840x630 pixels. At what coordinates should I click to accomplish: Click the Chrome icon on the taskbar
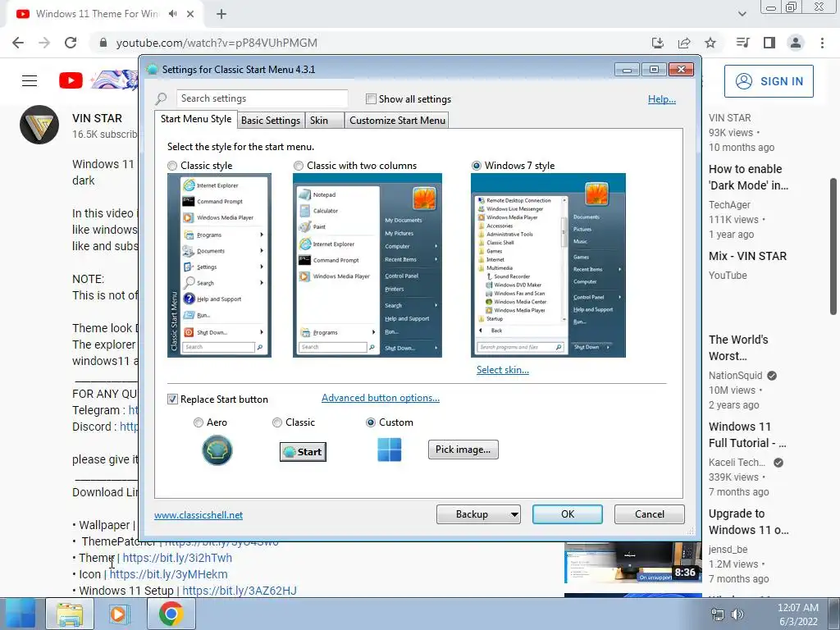coord(171,614)
